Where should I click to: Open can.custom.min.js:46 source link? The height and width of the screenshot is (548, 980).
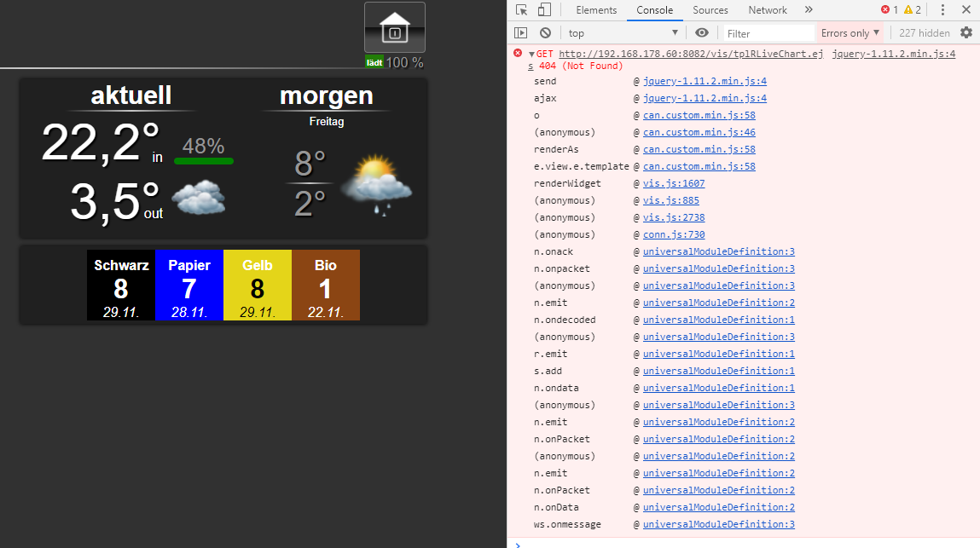point(699,132)
